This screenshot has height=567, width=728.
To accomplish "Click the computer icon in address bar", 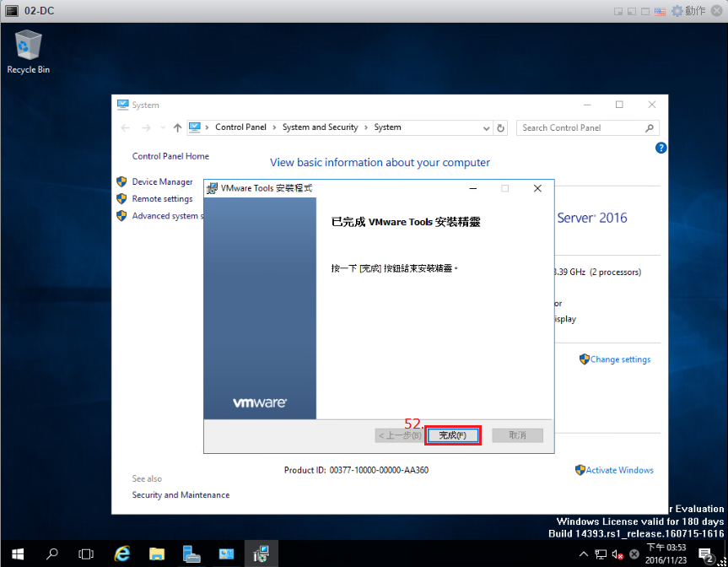I will [x=195, y=127].
